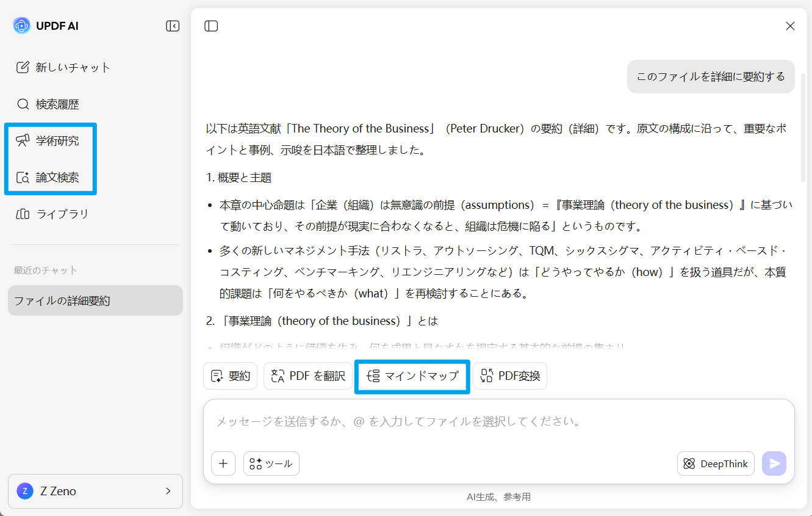Click the 論文検索 document-search icon

click(23, 178)
